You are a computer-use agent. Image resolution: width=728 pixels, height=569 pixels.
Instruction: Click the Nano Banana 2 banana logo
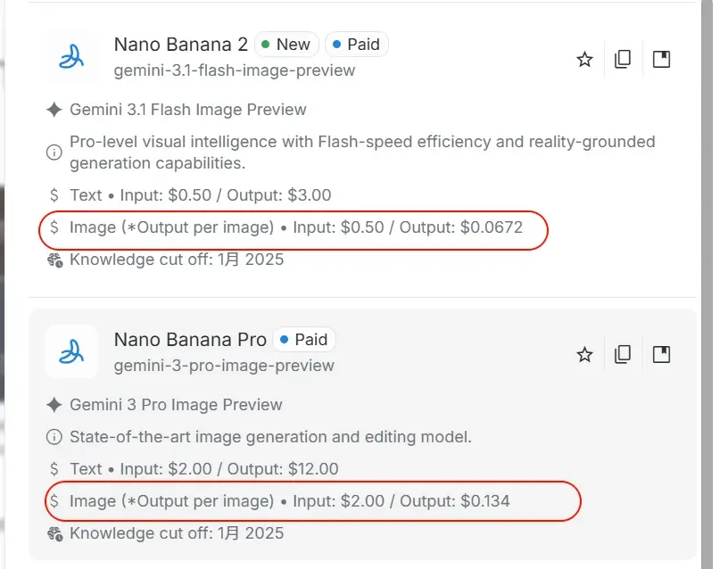click(x=71, y=57)
